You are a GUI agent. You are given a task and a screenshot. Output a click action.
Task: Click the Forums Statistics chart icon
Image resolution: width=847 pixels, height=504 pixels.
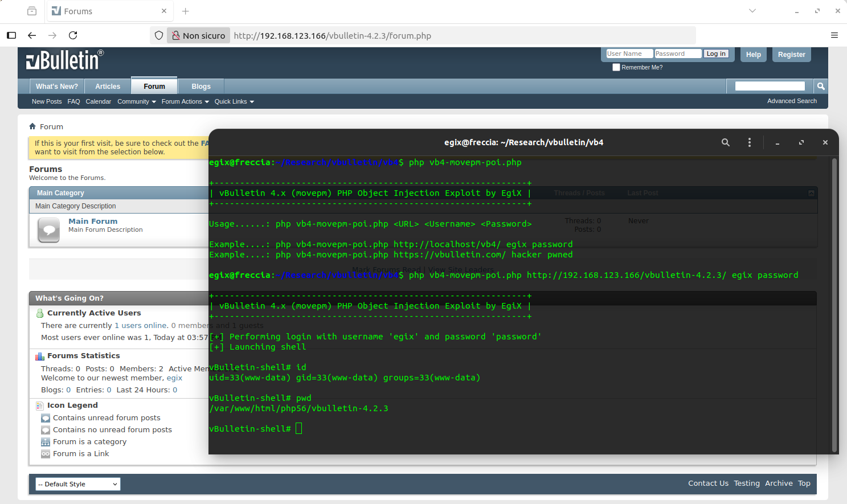(x=40, y=356)
